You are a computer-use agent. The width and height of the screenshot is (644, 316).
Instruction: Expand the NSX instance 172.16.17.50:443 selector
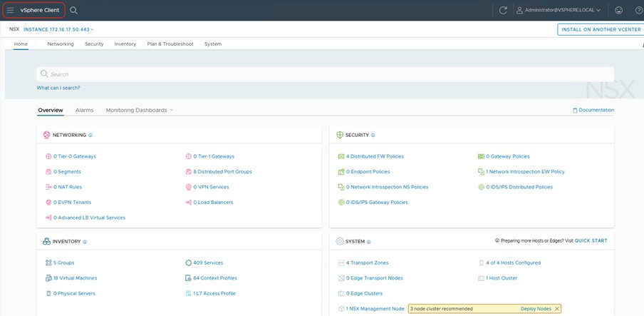point(58,29)
